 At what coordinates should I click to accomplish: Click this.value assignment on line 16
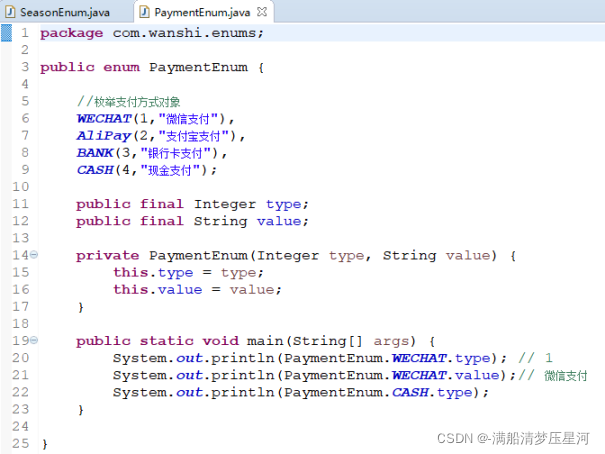click(x=197, y=290)
